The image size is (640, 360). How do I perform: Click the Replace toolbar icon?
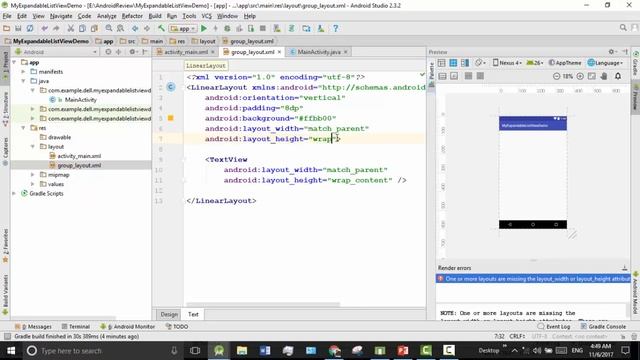(120, 29)
